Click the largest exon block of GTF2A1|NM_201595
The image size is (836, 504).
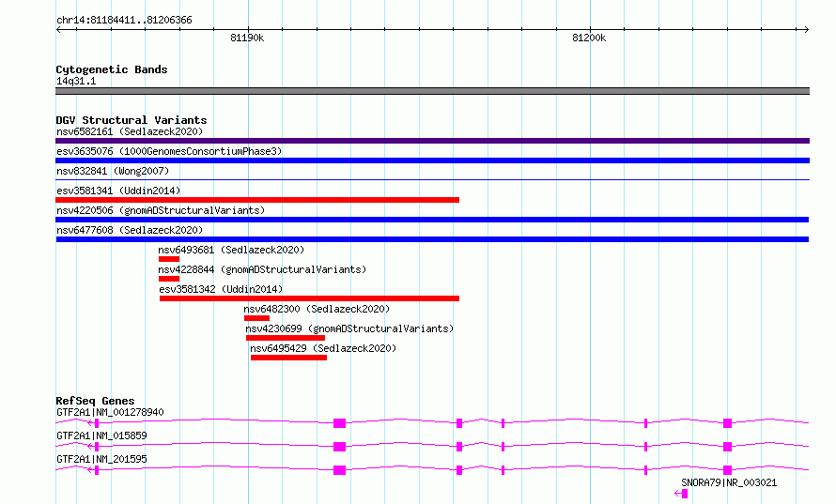[x=340, y=470]
